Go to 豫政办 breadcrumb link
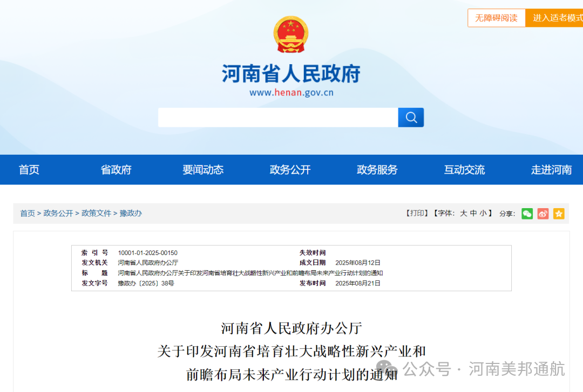The width and height of the screenshot is (583, 392). tap(131, 214)
